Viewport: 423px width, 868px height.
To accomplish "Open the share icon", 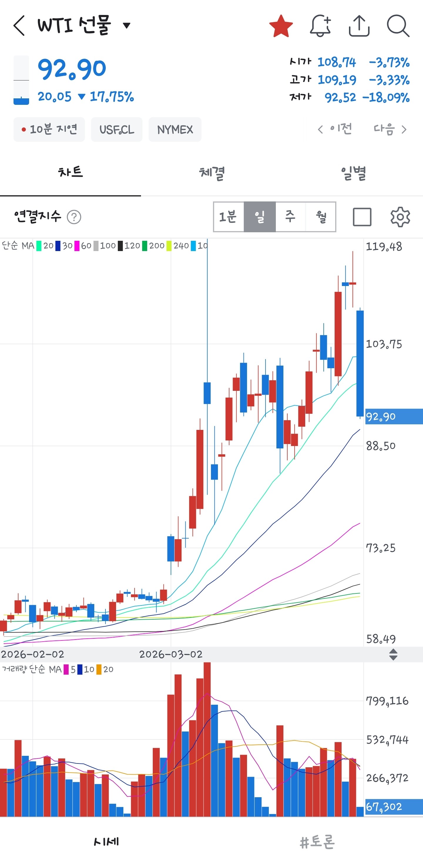I will pyautogui.click(x=359, y=26).
